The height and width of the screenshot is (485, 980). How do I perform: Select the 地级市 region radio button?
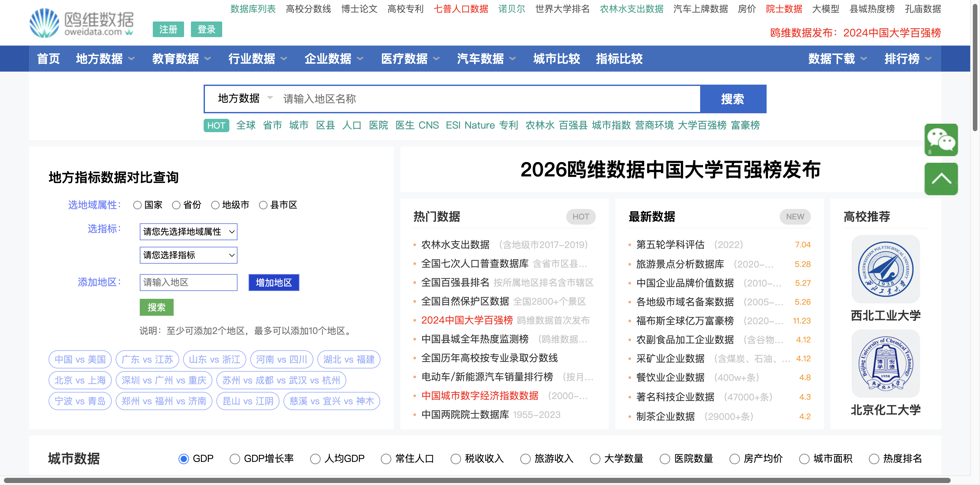[x=215, y=205]
